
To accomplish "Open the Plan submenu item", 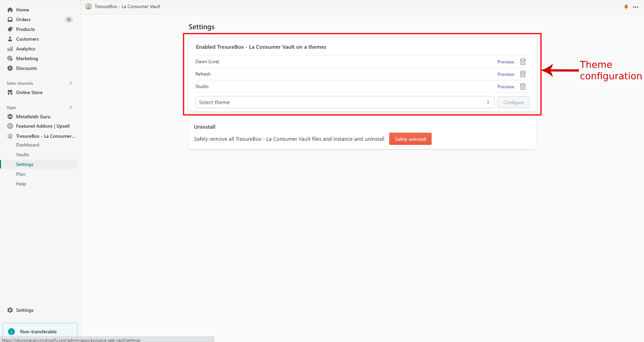I will click(x=21, y=174).
